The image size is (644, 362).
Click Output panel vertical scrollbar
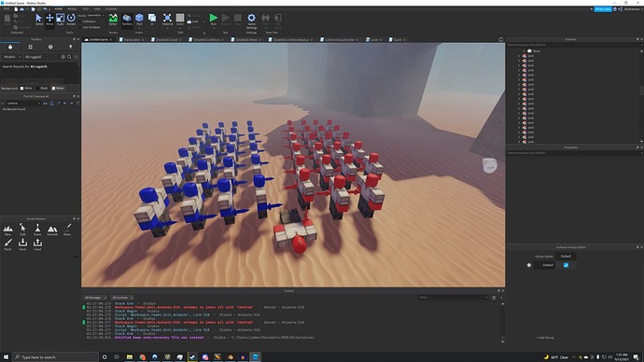[503, 323]
